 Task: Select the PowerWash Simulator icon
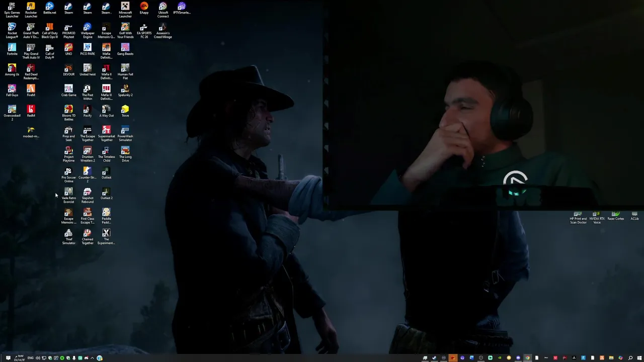[x=125, y=133]
